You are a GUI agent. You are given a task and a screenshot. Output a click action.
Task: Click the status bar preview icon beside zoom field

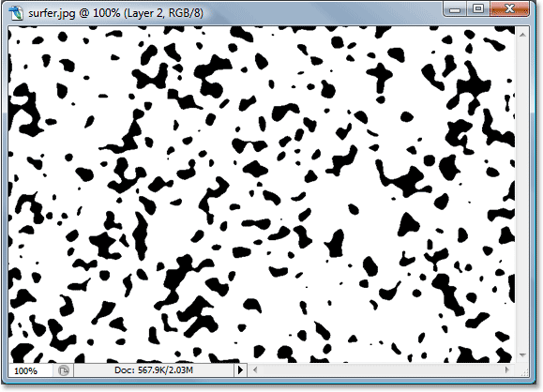coord(64,370)
